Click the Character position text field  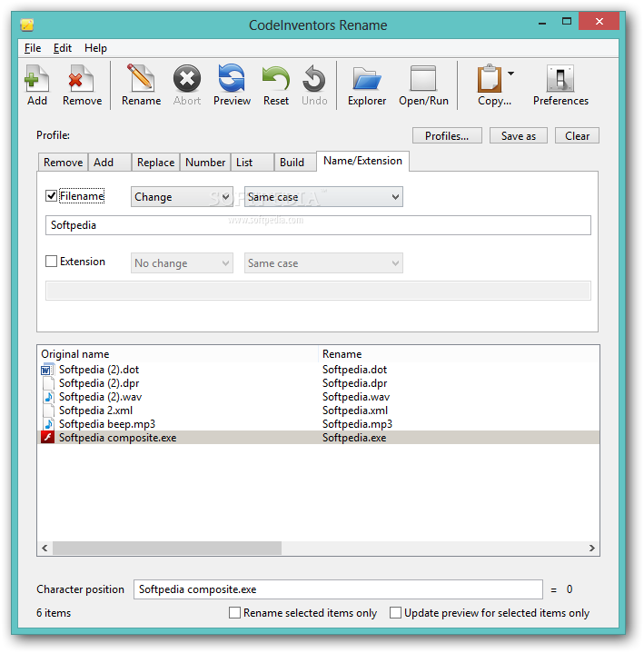[338, 589]
